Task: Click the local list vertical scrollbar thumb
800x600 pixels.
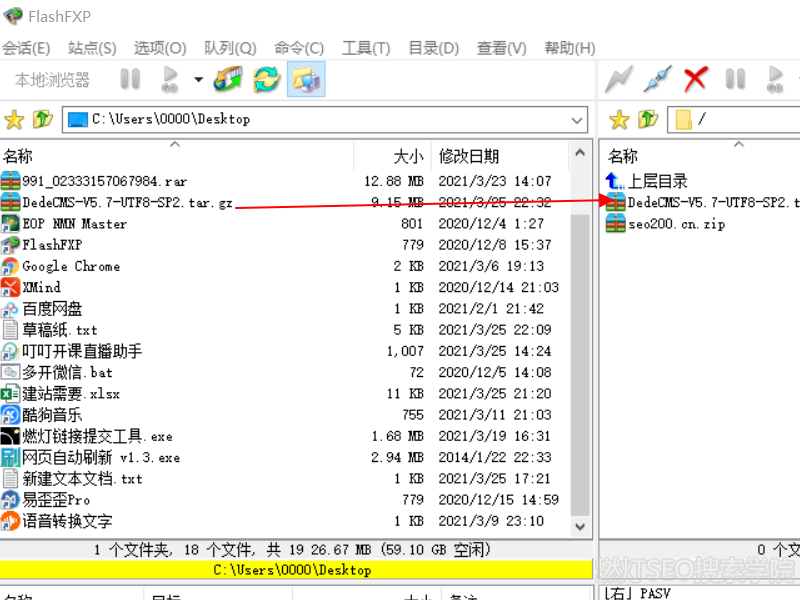Action: pos(580,365)
